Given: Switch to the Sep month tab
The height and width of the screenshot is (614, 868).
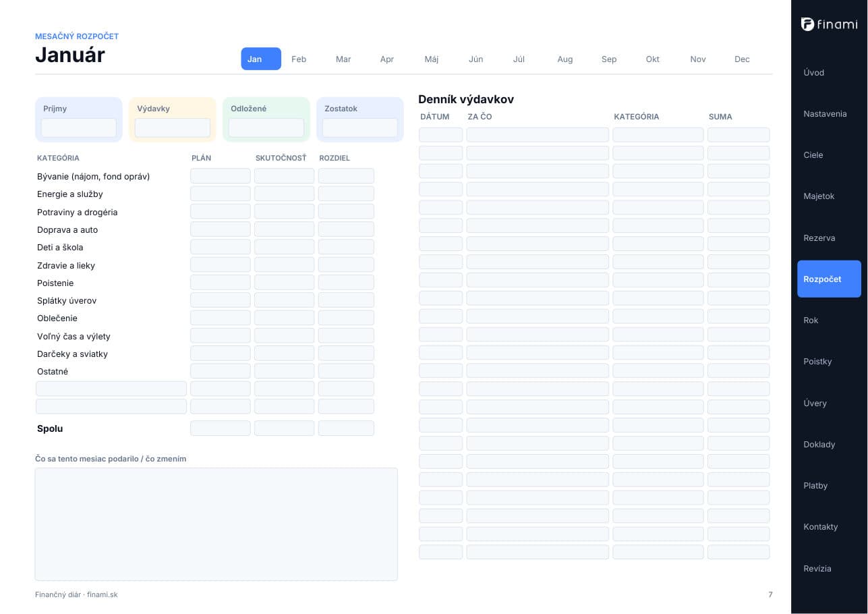Looking at the screenshot, I should coord(609,59).
